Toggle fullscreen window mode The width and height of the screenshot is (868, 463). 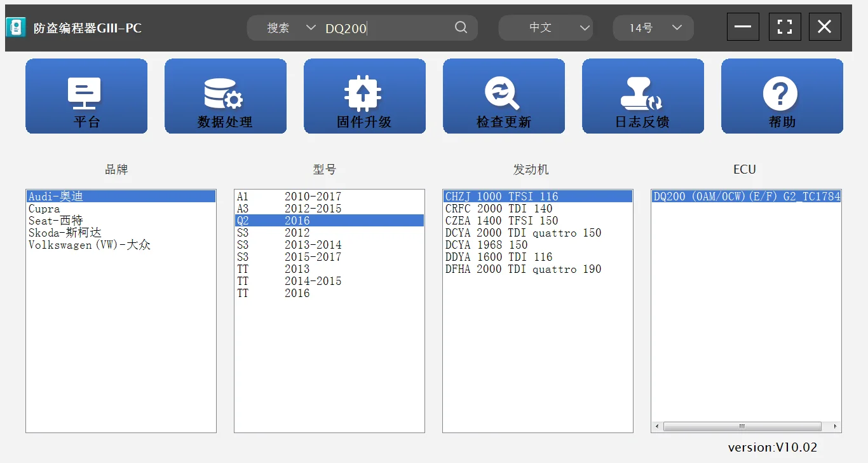coord(785,27)
